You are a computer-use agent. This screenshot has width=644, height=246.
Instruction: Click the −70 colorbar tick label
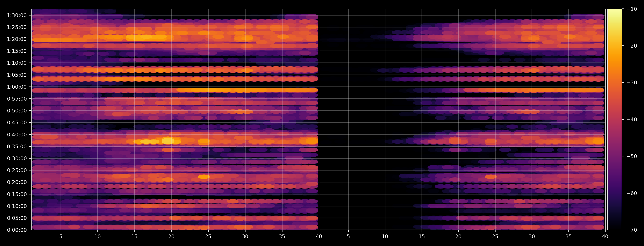pos(632,230)
